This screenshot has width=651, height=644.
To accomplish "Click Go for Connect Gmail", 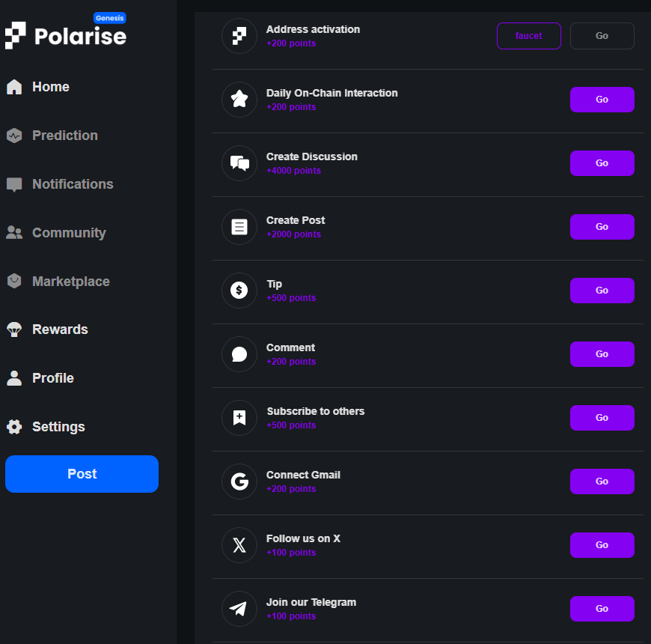I will coord(602,482).
